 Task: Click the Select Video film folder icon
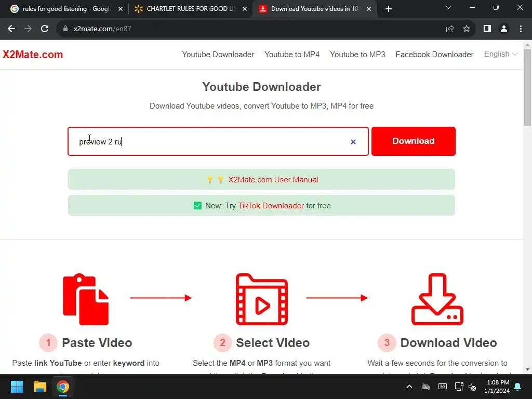click(x=262, y=299)
